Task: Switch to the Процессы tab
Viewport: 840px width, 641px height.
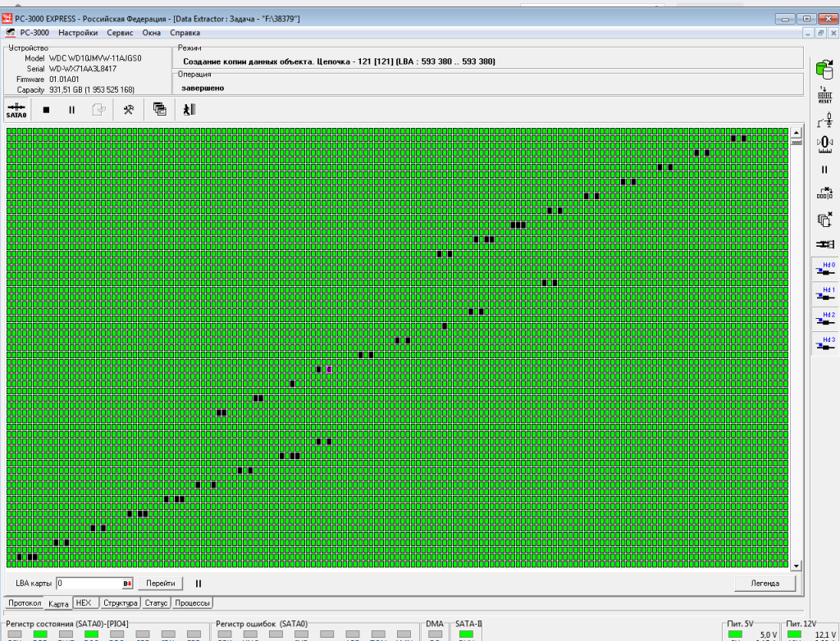Action: click(192, 603)
